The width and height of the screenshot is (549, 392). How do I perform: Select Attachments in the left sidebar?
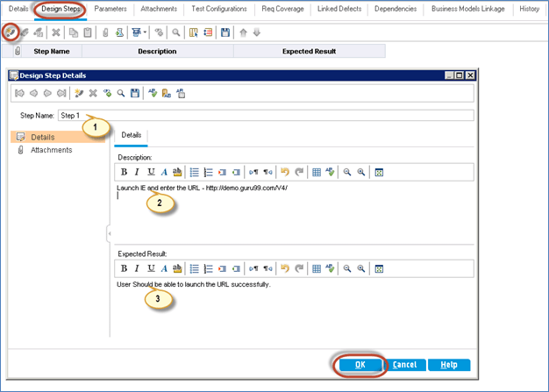51,150
